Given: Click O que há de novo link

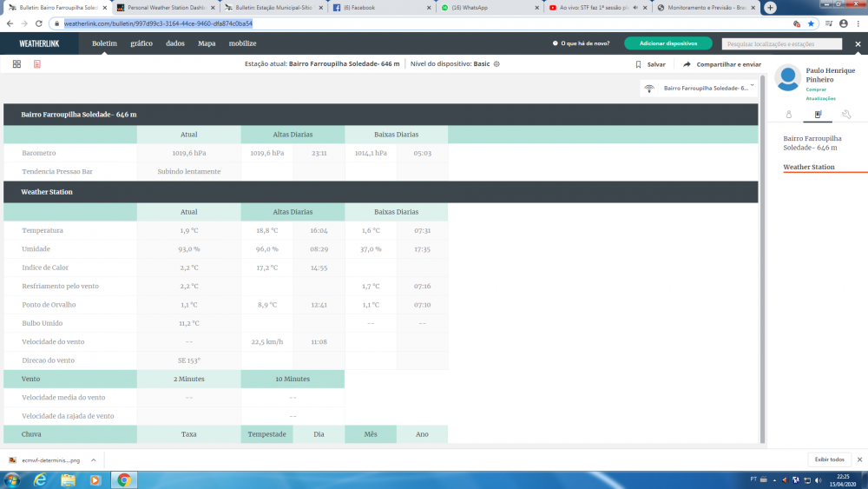Looking at the screenshot, I should coord(582,43).
